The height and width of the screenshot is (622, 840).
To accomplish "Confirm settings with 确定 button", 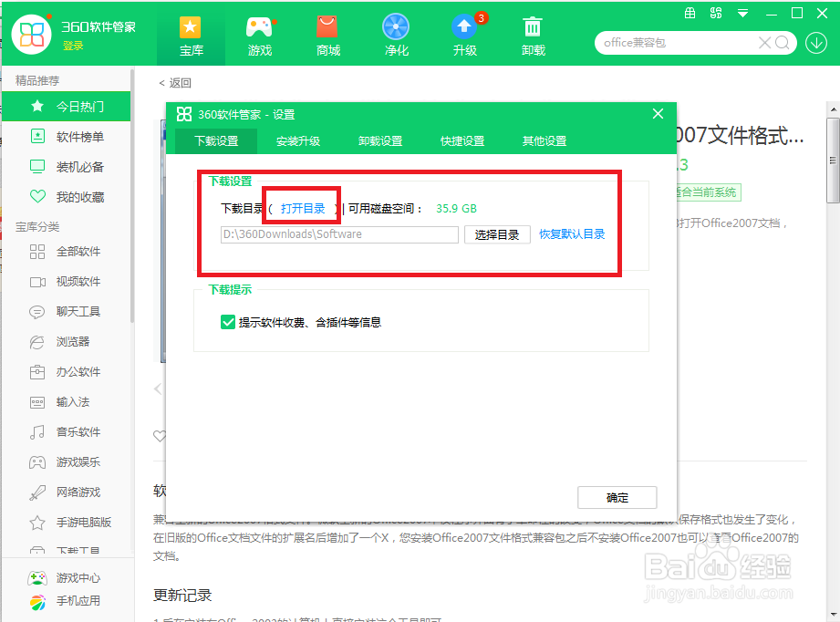I will (617, 498).
